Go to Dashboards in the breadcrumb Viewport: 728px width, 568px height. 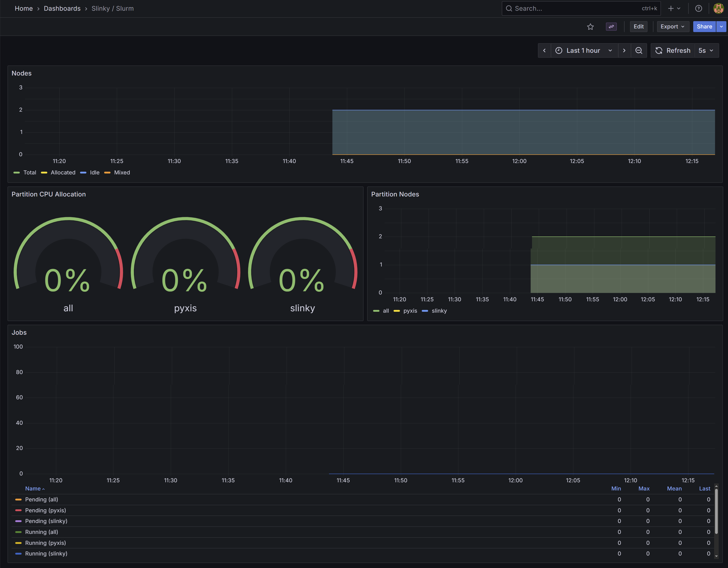62,9
